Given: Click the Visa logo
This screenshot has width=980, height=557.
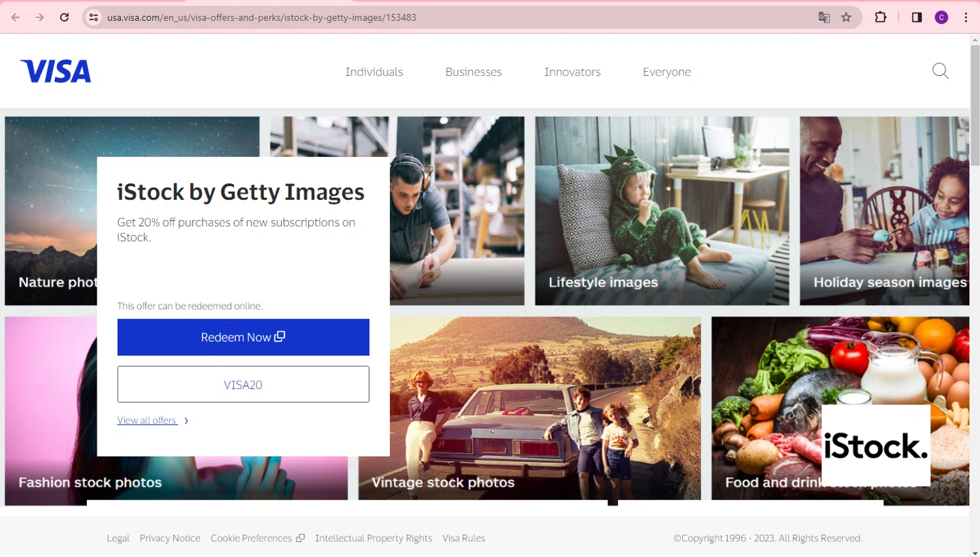Looking at the screenshot, I should click(56, 71).
